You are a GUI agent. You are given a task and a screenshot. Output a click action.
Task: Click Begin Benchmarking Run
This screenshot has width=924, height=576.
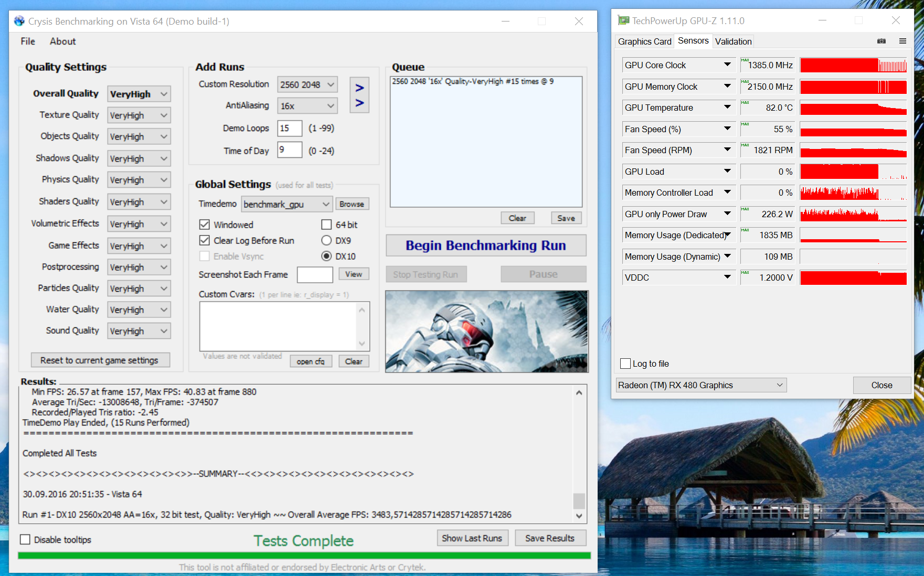pyautogui.click(x=486, y=246)
